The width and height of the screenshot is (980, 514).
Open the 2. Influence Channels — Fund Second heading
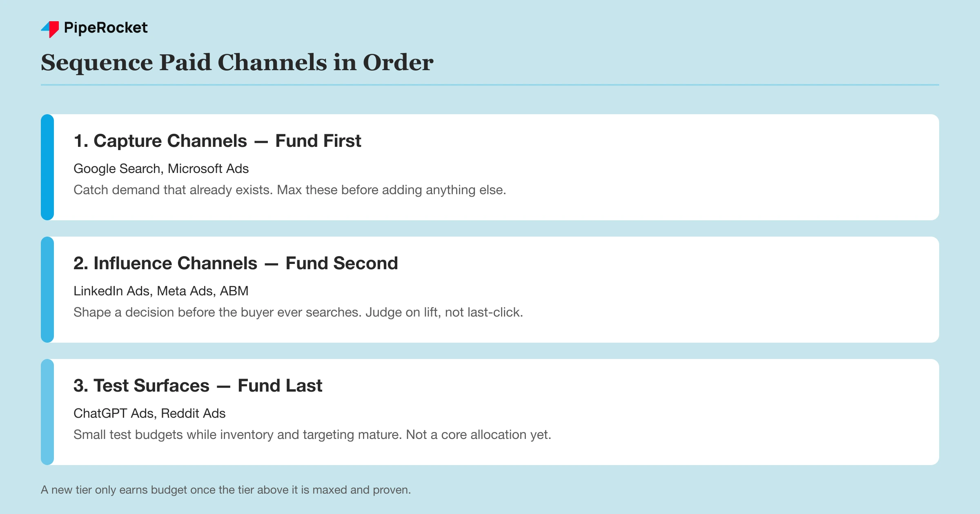pyautogui.click(x=236, y=263)
